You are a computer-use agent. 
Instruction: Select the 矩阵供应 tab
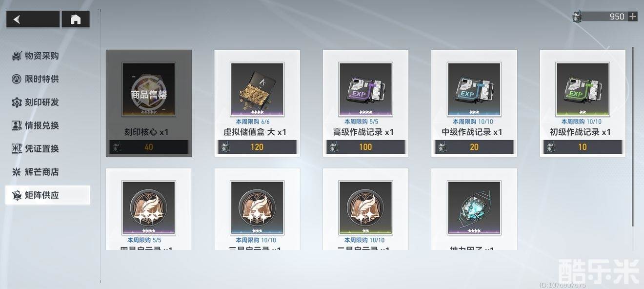coord(48,195)
